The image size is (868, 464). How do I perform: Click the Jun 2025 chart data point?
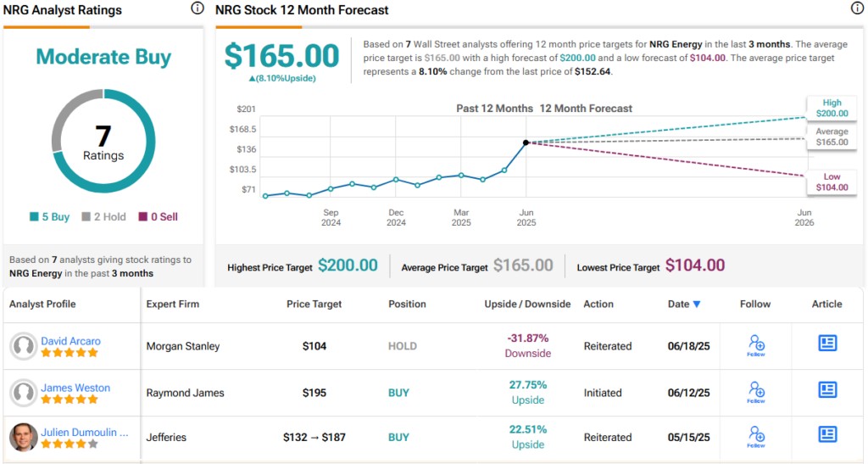pos(526,143)
